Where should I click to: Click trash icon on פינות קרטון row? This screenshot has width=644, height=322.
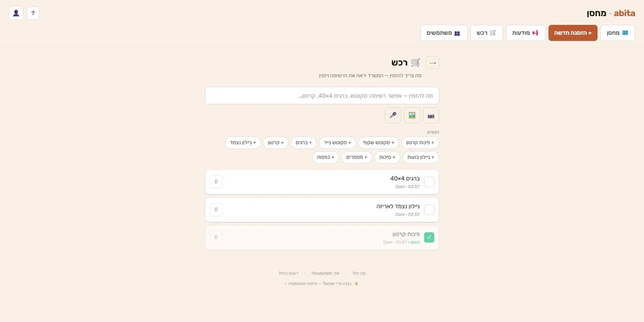click(x=216, y=238)
